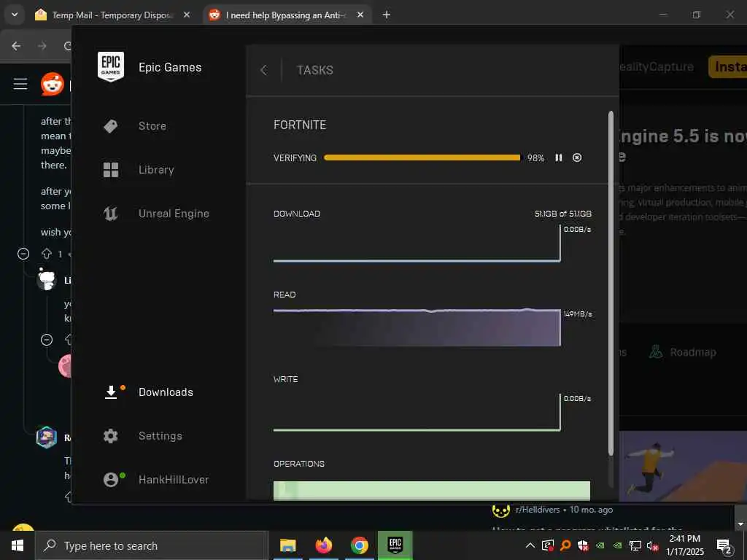The width and height of the screenshot is (747, 560).
Task: Open a new browser tab
Action: click(387, 15)
